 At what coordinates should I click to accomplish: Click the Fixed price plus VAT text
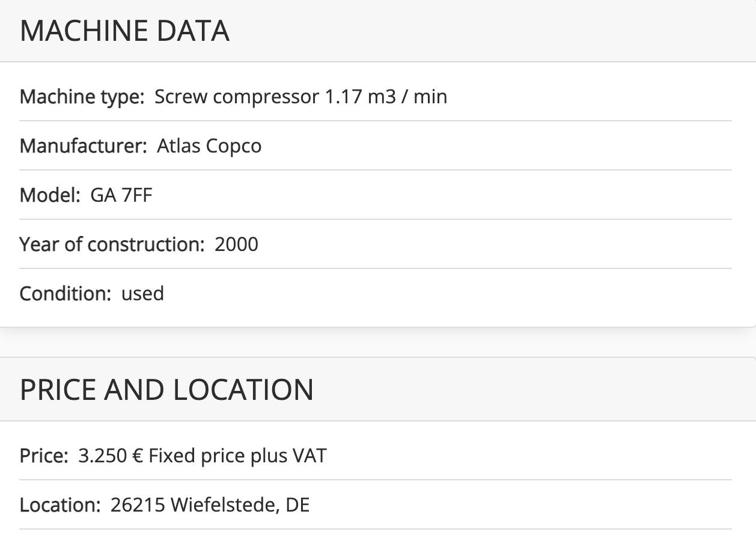[237, 456]
